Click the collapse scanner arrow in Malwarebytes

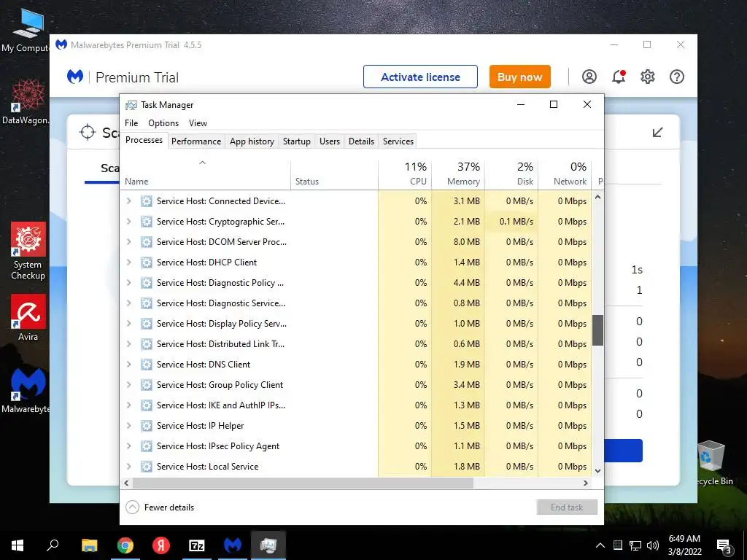coord(657,133)
